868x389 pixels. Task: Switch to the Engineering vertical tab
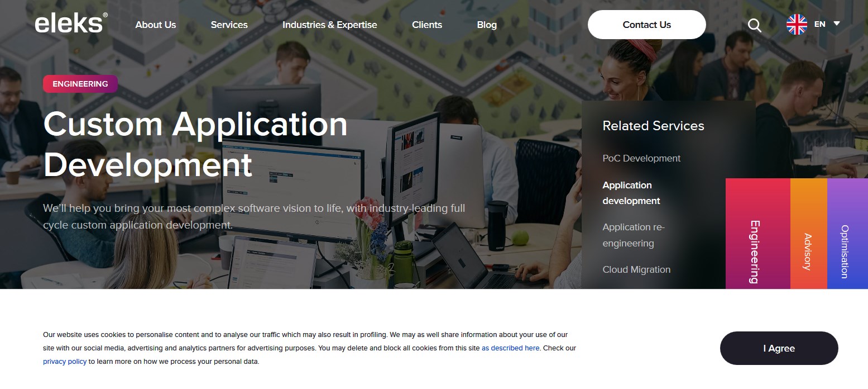tap(757, 234)
